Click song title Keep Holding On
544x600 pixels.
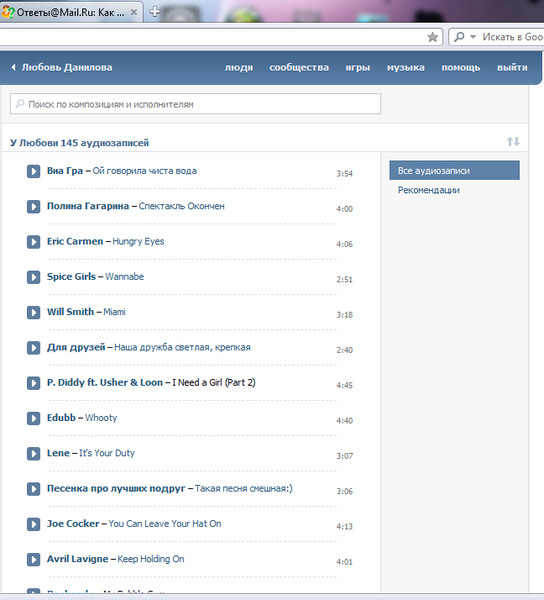pos(151,559)
